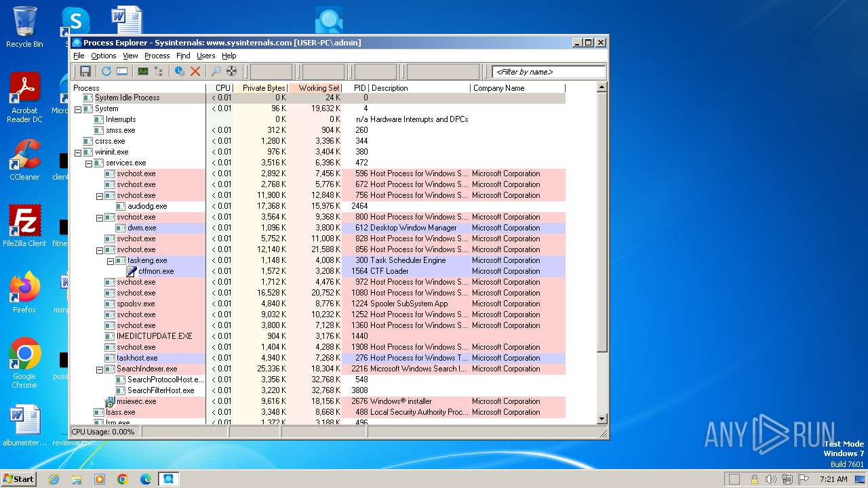Open the Help menu
Viewport: 868px width, 488px height.
[229, 56]
